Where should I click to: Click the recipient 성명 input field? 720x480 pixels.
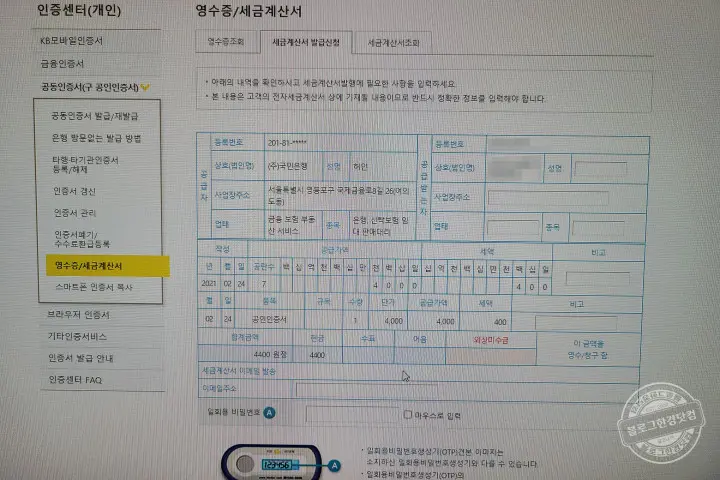(601, 168)
